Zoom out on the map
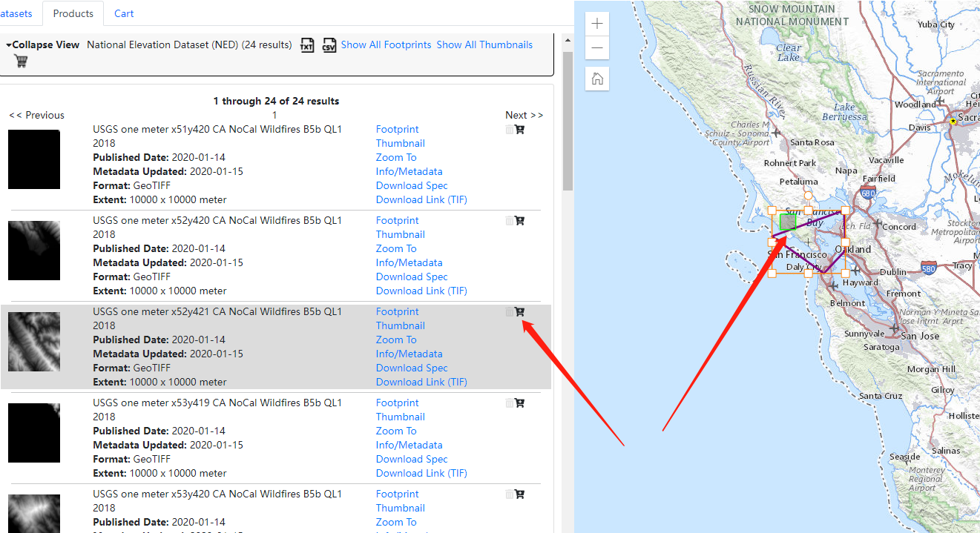This screenshot has width=980, height=533. 597,48
